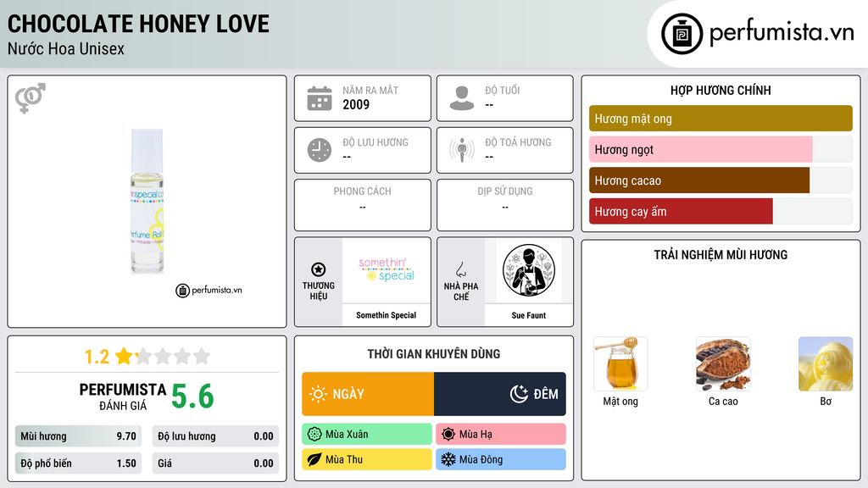The image size is (868, 488).
Task: Click the THƯƠNG HIỆU label
Action: [x=319, y=291]
